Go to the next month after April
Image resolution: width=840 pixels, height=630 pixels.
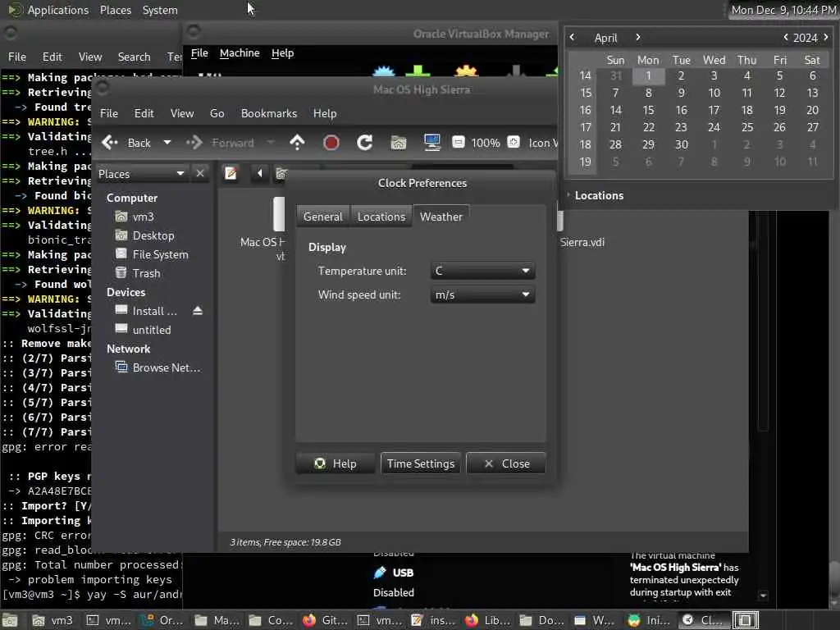637,37
